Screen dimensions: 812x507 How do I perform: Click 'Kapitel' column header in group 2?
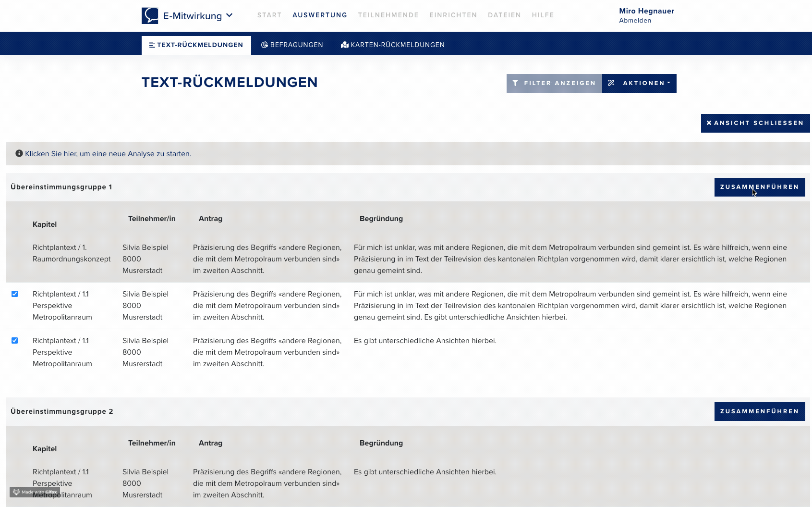tap(45, 449)
